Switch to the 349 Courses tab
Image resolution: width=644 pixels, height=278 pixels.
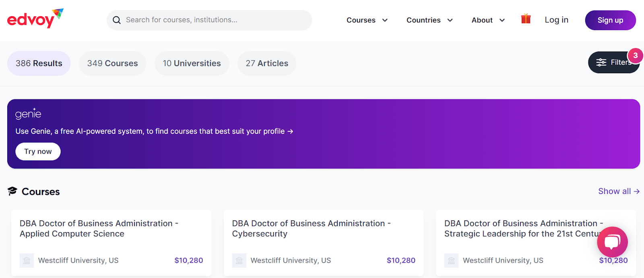113,63
